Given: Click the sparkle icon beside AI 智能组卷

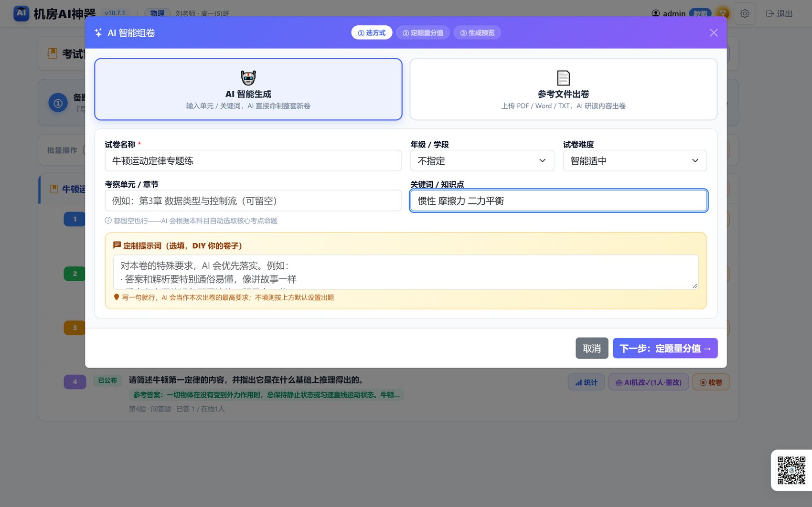Looking at the screenshot, I should 98,32.
